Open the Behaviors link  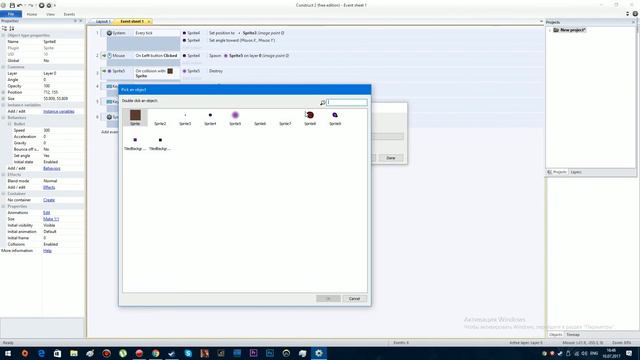[x=52, y=169]
